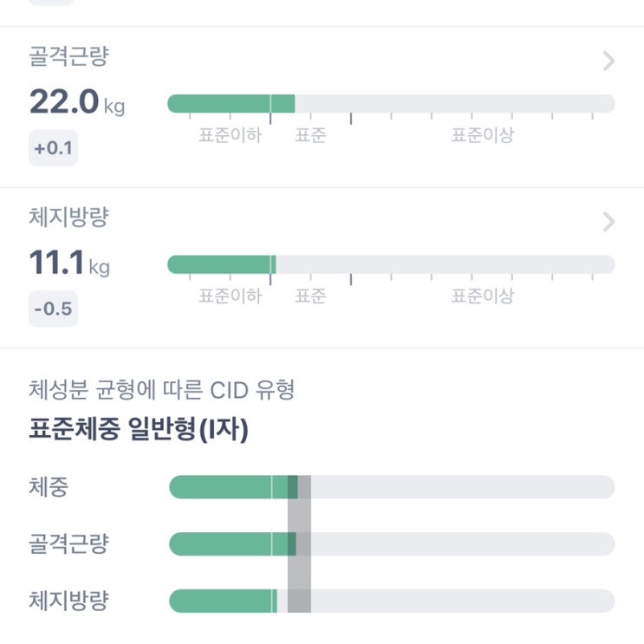Select 표준 label under the 11.1 kg bar

(x=310, y=296)
